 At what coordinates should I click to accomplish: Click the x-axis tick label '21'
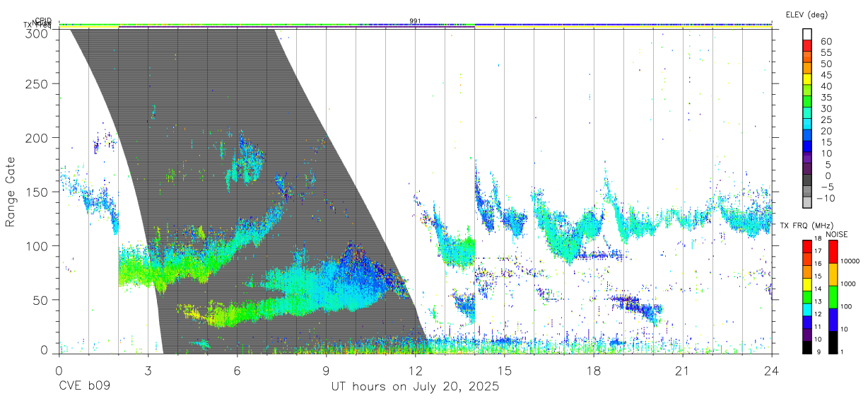click(x=683, y=370)
